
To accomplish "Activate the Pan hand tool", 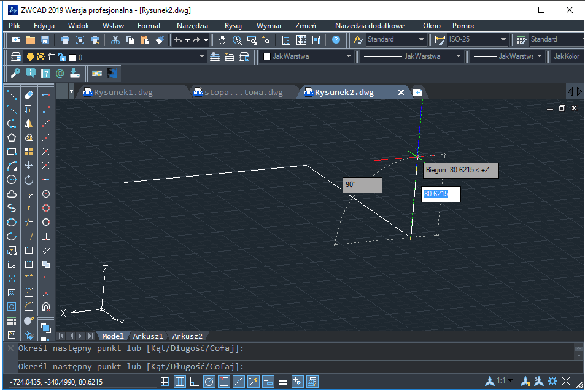I will pos(222,40).
